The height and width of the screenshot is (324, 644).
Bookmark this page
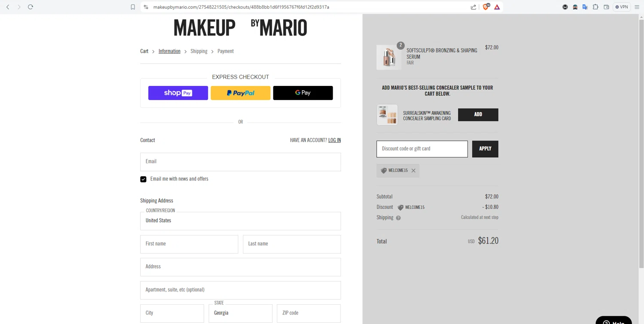coord(133,7)
